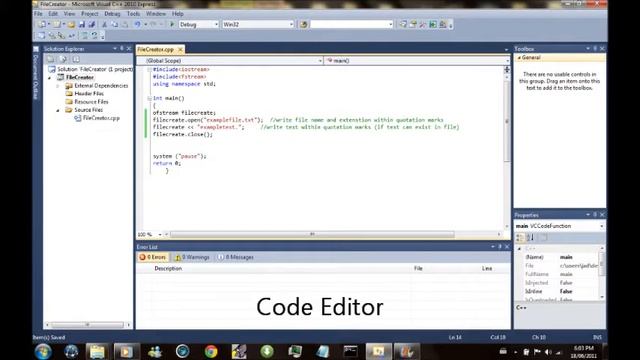Image resolution: width=640 pixels, height=360 pixels.
Task: Open the Tools menu
Action: [x=133, y=14]
